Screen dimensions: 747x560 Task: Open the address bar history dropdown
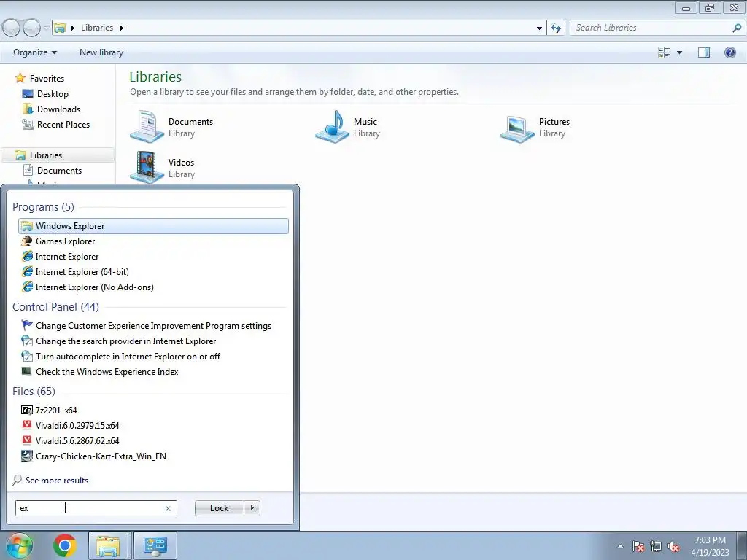(539, 28)
